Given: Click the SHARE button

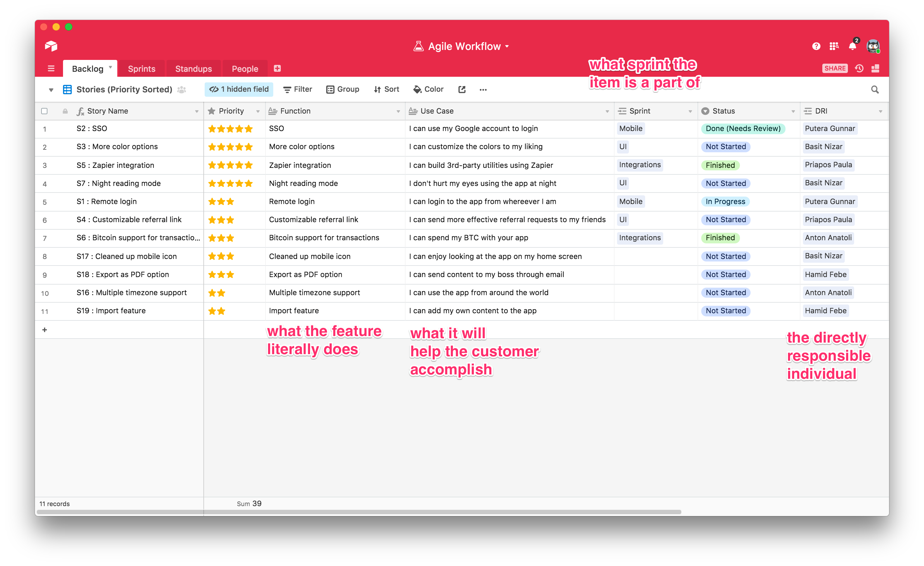Looking at the screenshot, I should [x=834, y=68].
